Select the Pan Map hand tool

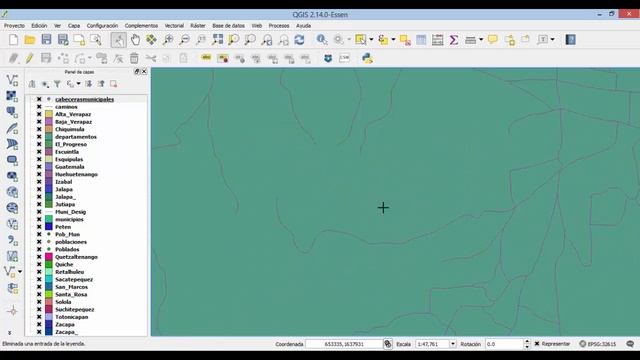[x=135, y=40]
